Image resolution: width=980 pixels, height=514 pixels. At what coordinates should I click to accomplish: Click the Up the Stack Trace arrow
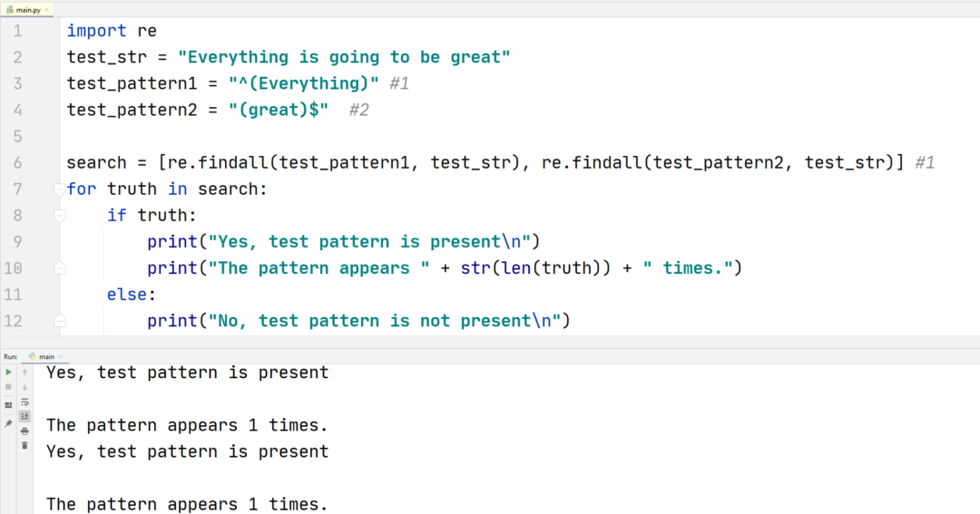(24, 373)
